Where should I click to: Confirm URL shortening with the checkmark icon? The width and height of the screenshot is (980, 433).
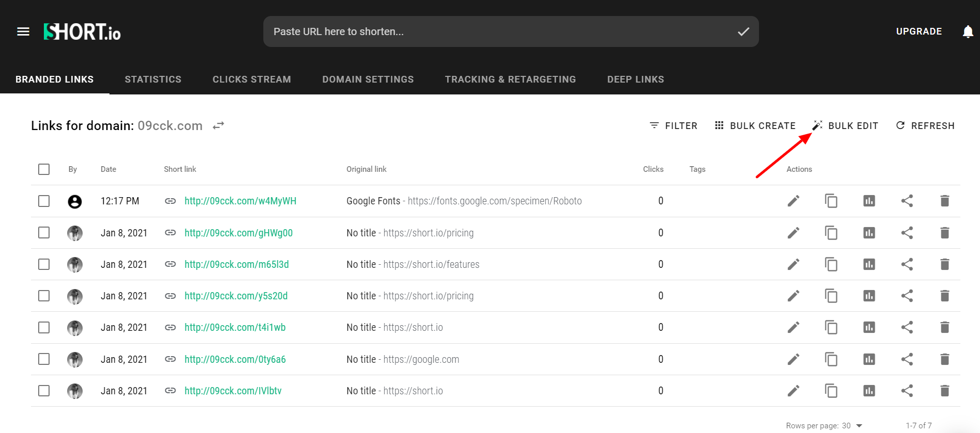(744, 32)
